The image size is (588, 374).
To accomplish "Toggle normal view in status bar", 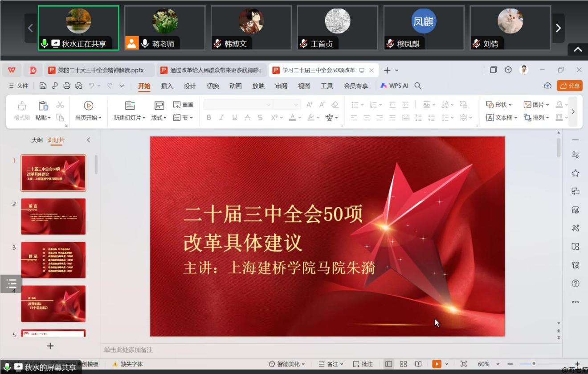I will coord(389,364).
